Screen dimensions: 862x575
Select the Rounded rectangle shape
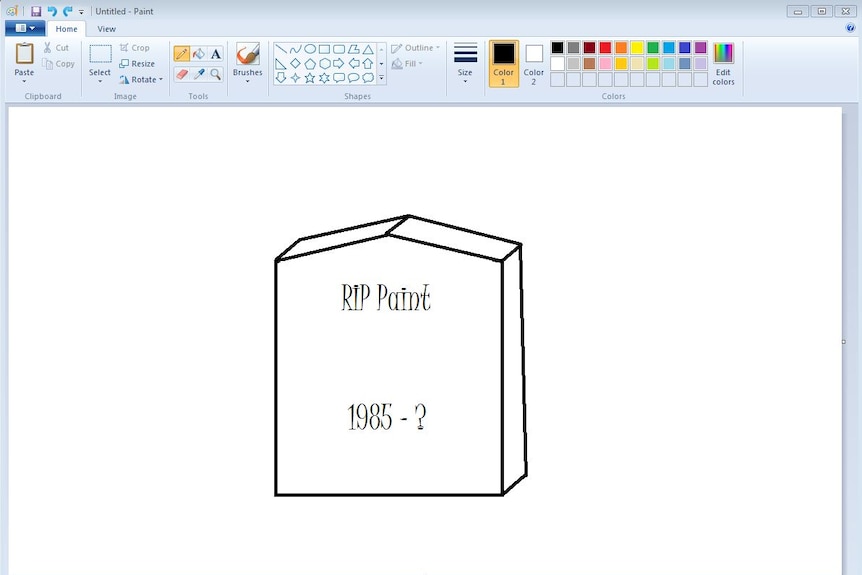click(x=339, y=49)
